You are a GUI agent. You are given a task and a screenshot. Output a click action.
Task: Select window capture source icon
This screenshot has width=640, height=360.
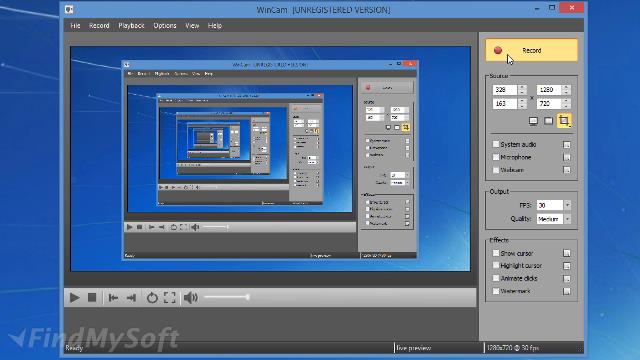(x=548, y=121)
